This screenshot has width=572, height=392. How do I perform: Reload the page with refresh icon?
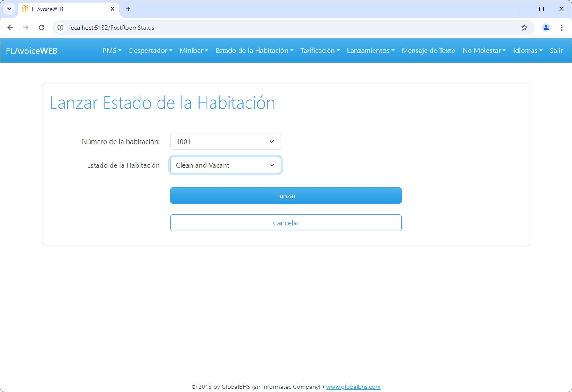pos(42,28)
